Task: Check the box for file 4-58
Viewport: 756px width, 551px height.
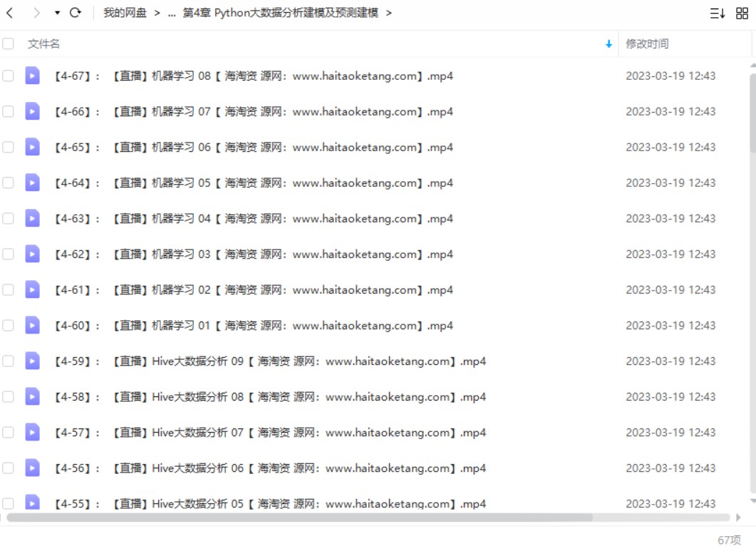Action: 9,397
